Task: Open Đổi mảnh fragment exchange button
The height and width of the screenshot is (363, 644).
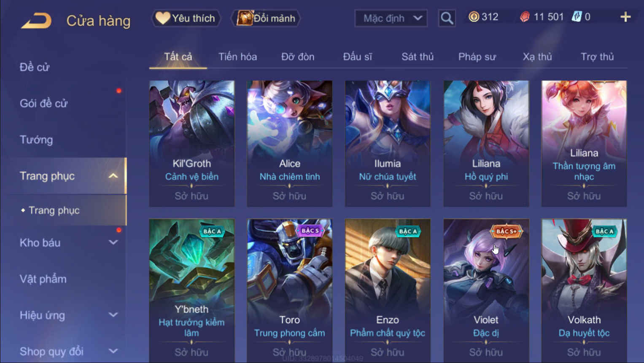Action: [x=266, y=18]
